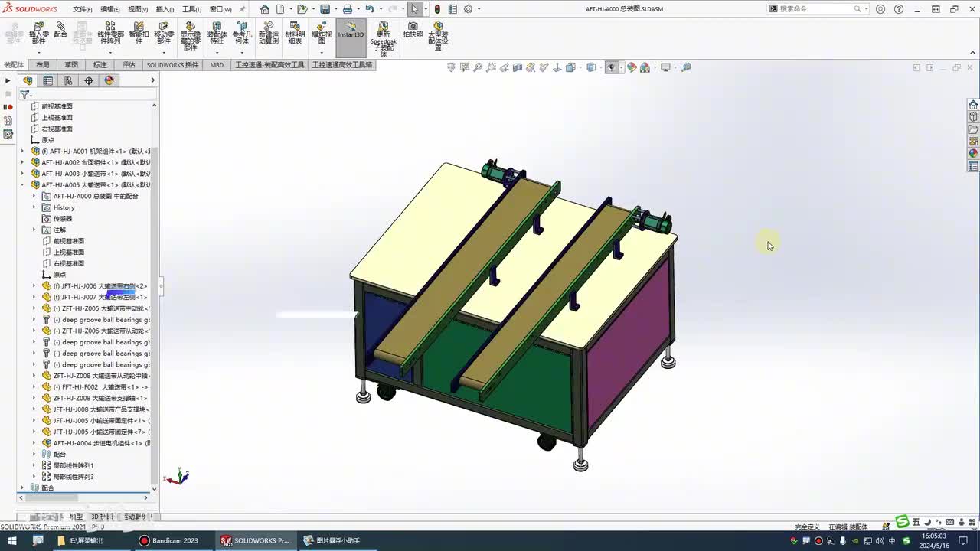
Task: Switch to the 评估 (Evaluate) tab
Action: tap(129, 65)
